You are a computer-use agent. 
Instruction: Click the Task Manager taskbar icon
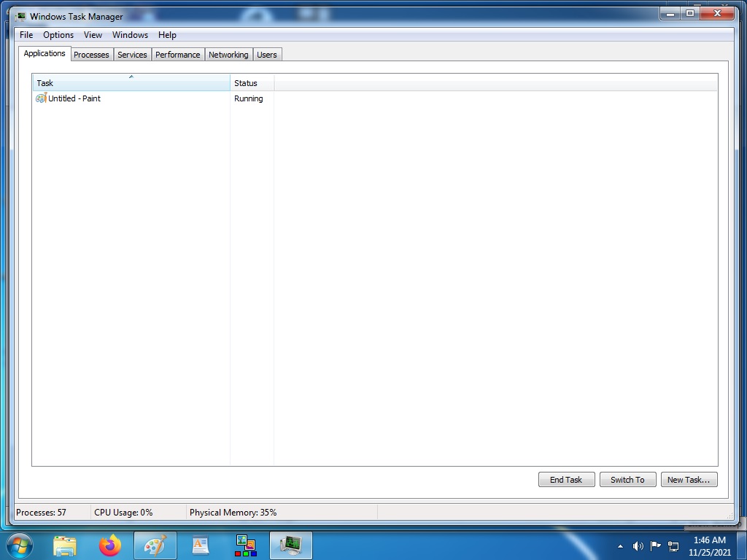pyautogui.click(x=291, y=545)
